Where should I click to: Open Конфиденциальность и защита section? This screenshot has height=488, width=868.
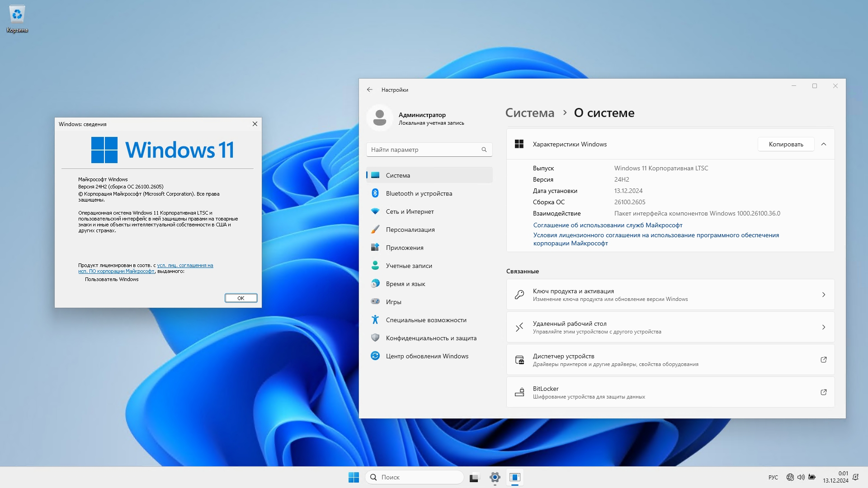coord(429,338)
